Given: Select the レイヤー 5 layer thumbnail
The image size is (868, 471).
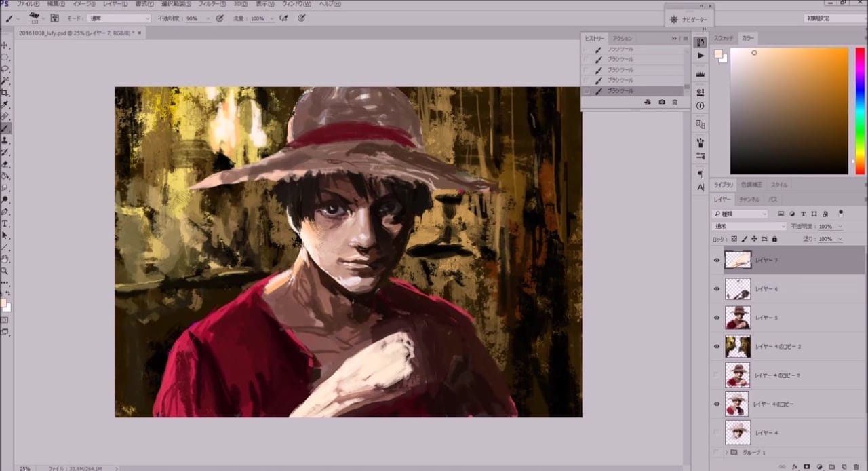Looking at the screenshot, I should coord(737,317).
